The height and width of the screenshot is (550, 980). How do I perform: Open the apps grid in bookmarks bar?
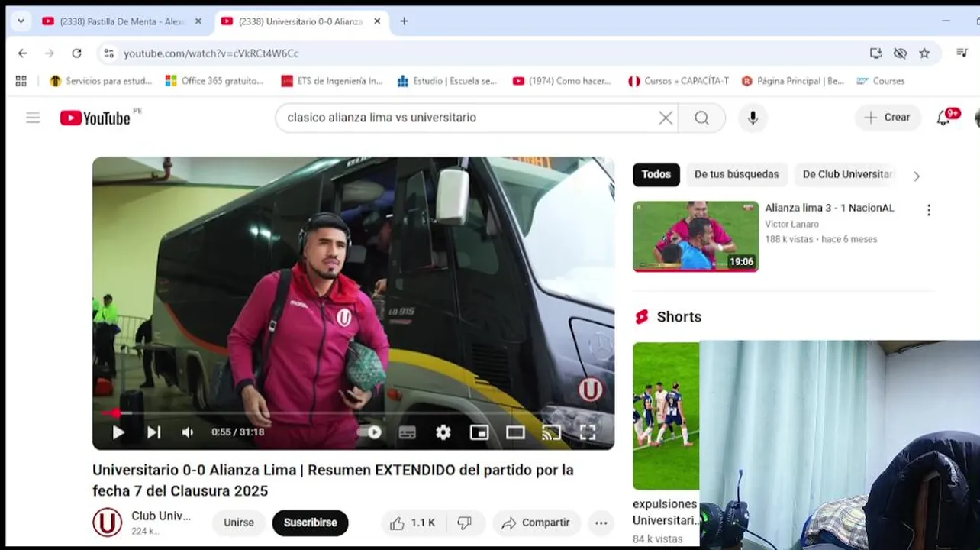21,81
